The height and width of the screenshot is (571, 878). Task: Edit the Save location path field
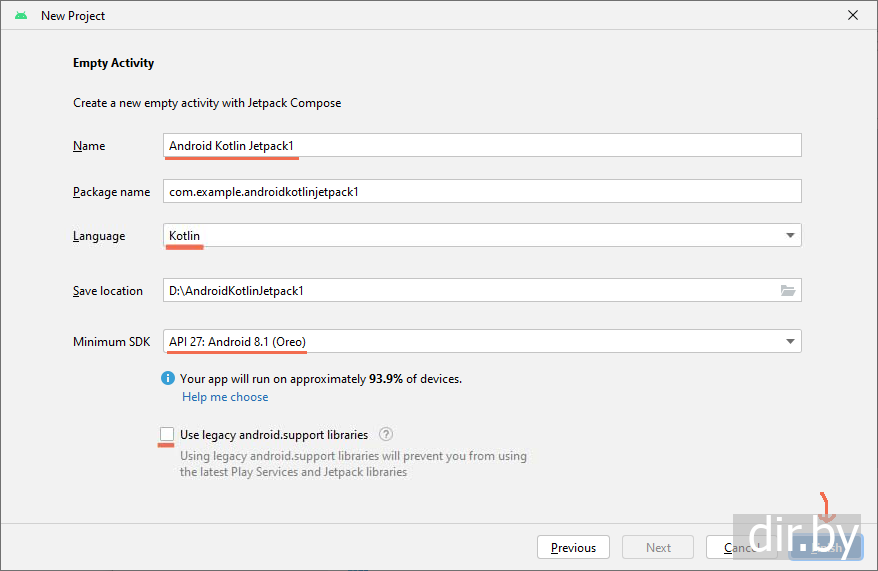(470, 291)
